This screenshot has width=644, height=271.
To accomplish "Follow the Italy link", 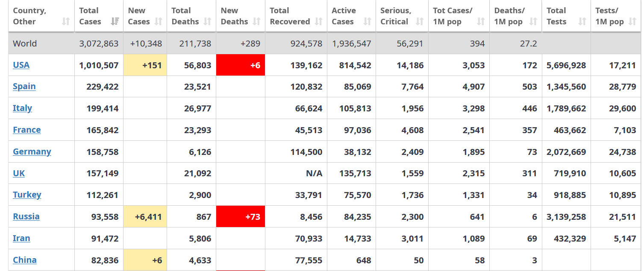I will 22,108.
